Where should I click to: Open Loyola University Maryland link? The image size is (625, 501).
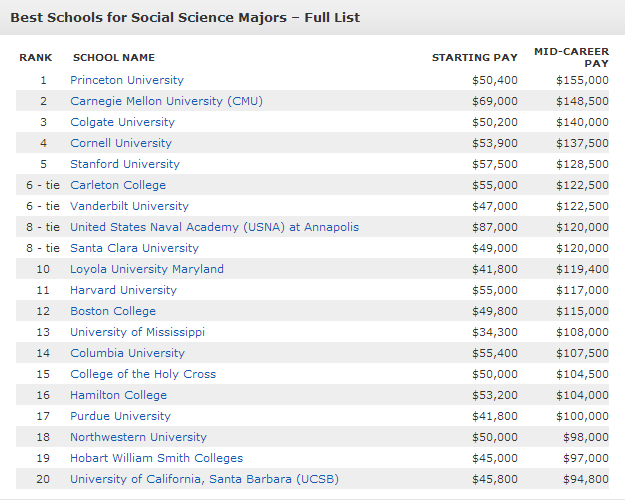pos(147,269)
